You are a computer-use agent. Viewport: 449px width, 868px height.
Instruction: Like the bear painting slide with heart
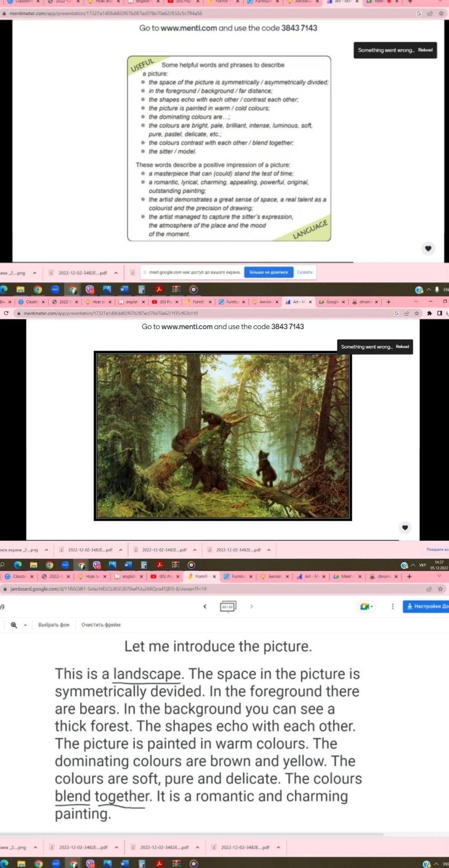click(405, 527)
